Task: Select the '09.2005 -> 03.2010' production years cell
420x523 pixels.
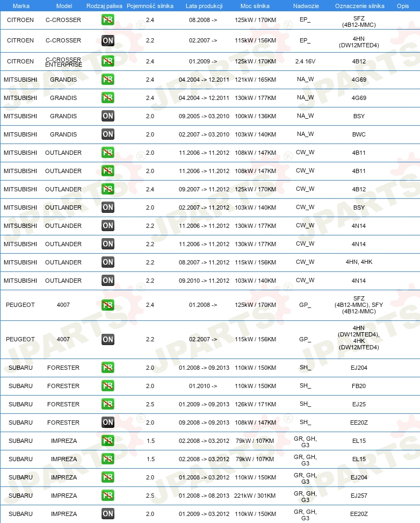Action: coord(204,116)
